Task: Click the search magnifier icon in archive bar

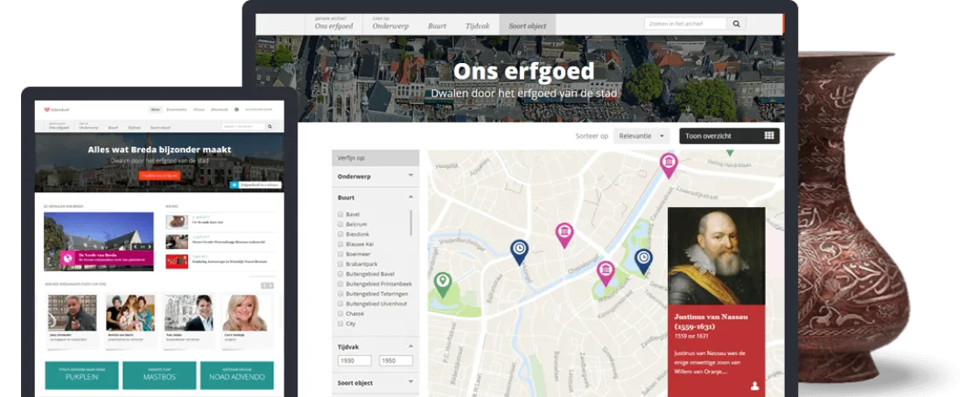Action: (x=737, y=24)
